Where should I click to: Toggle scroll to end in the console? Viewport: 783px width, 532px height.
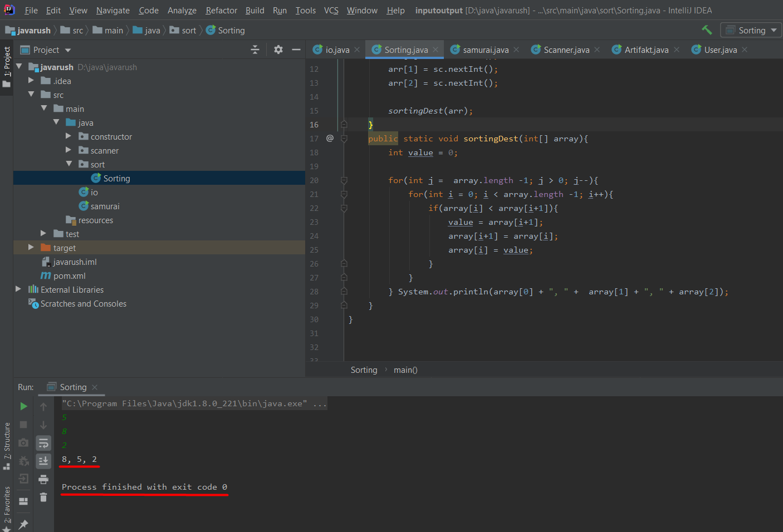(43, 461)
